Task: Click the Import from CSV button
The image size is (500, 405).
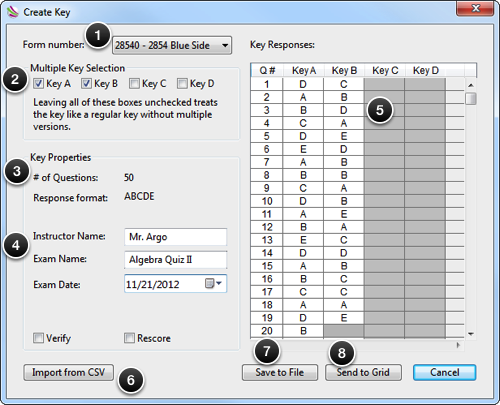Action: click(69, 372)
